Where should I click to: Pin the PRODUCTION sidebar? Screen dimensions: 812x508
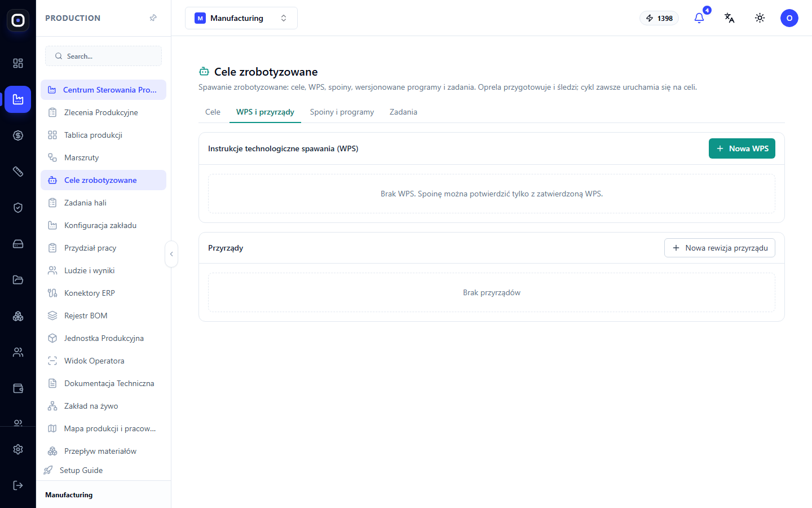pyautogui.click(x=153, y=18)
